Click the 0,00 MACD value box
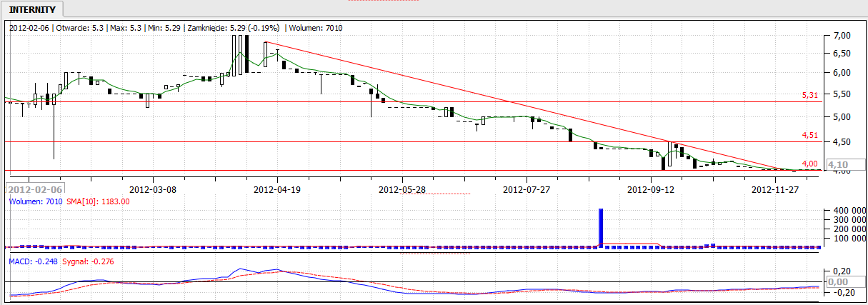868x305 pixels. pos(836,282)
